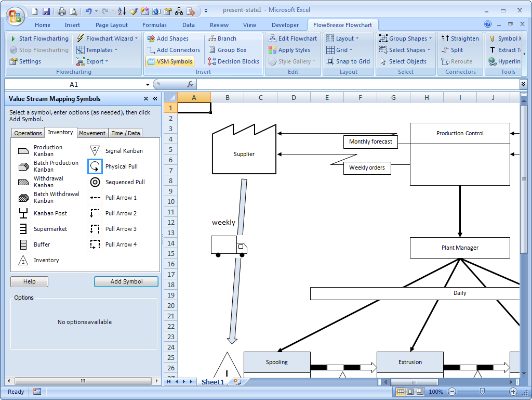Viewport: 532px width, 400px height.
Task: Open the Formulas ribbon tab
Action: [154, 25]
